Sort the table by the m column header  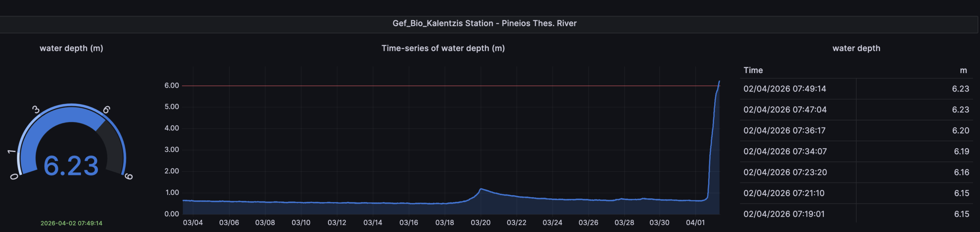click(963, 70)
